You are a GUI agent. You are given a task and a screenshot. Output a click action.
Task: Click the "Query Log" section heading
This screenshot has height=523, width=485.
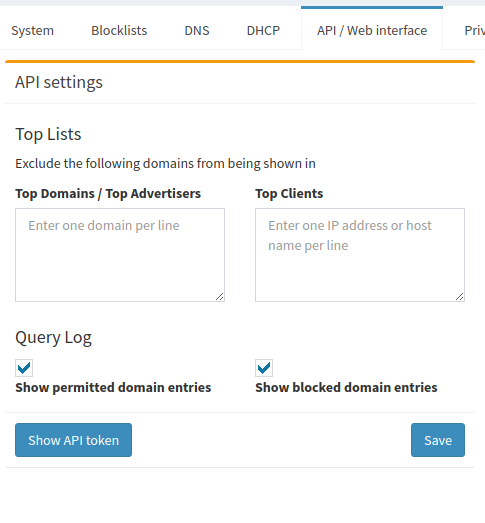[x=53, y=338]
